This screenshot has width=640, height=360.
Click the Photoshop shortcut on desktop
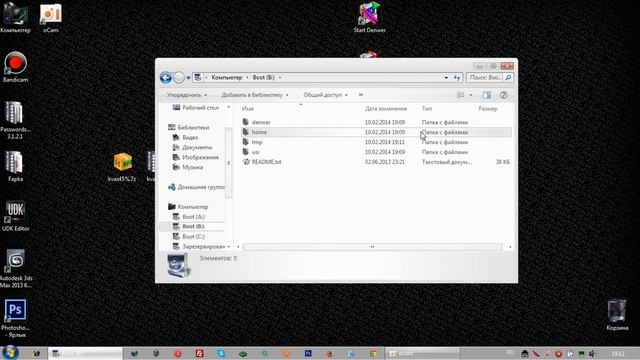[x=16, y=318]
